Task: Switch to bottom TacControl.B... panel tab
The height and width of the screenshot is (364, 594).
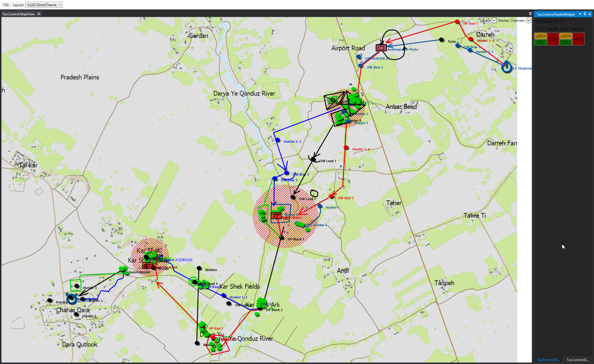Action: 577,360
